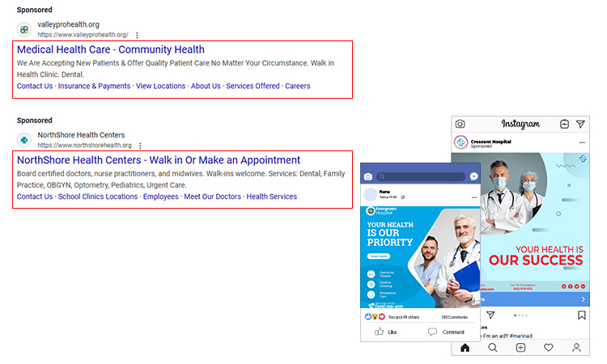Open Careers sitelink
The image size is (607, 364).
(298, 86)
